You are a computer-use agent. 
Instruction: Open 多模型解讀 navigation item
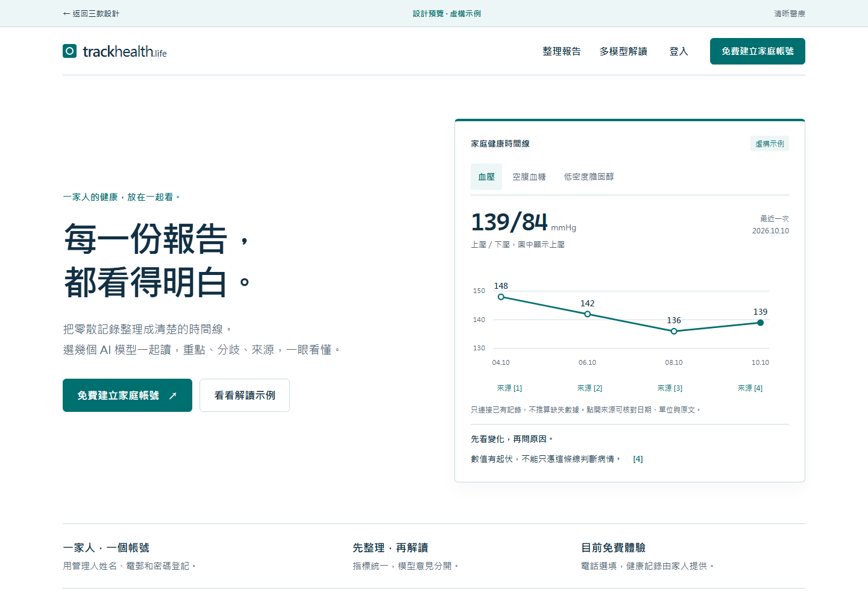623,51
